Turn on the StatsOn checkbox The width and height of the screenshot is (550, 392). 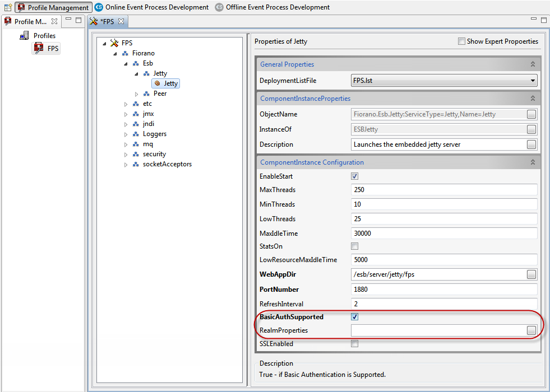point(354,246)
